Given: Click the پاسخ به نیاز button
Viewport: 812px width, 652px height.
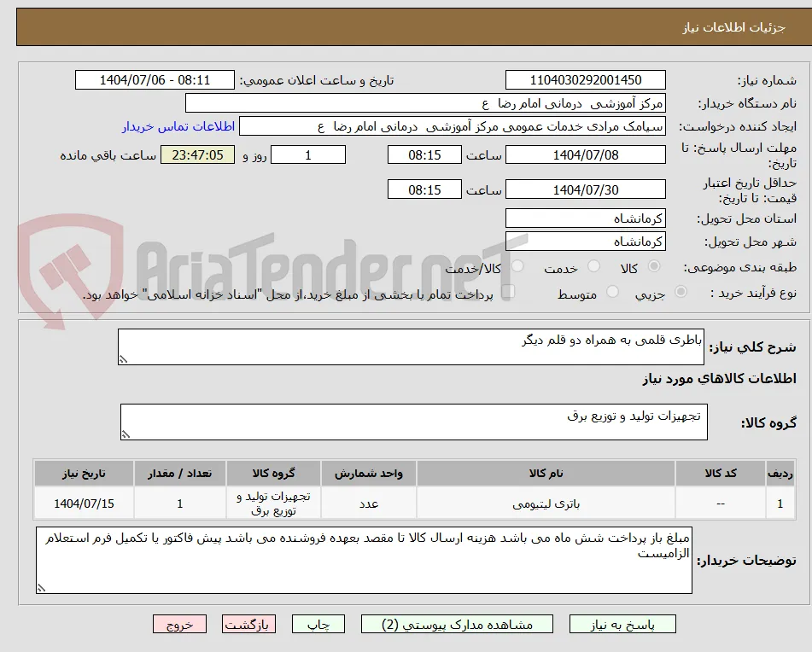Looking at the screenshot, I should coord(622,624).
